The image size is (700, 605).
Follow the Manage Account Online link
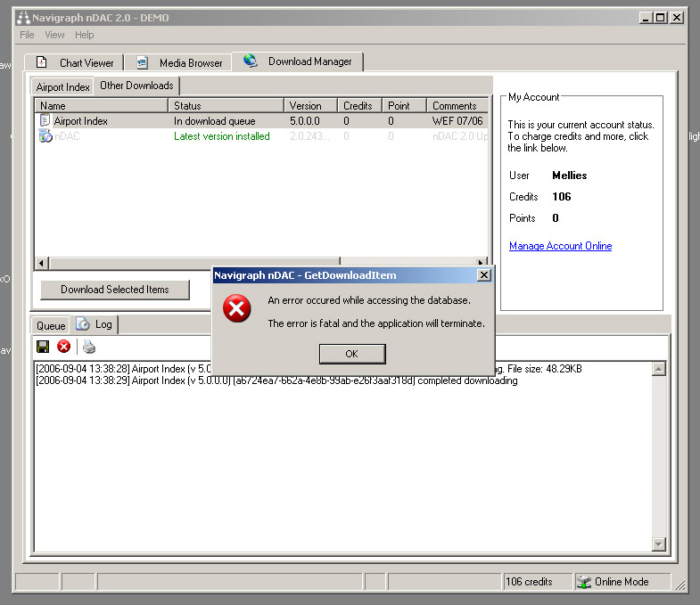(x=560, y=246)
